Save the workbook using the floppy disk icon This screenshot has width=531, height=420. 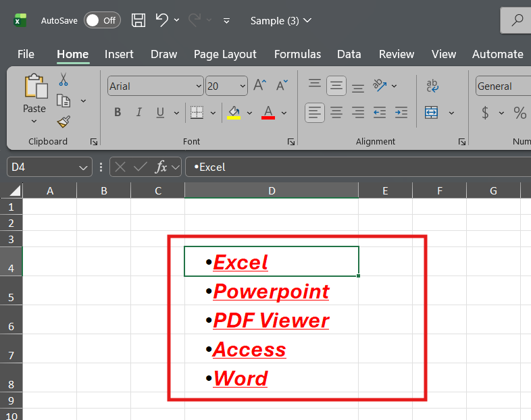click(x=138, y=20)
